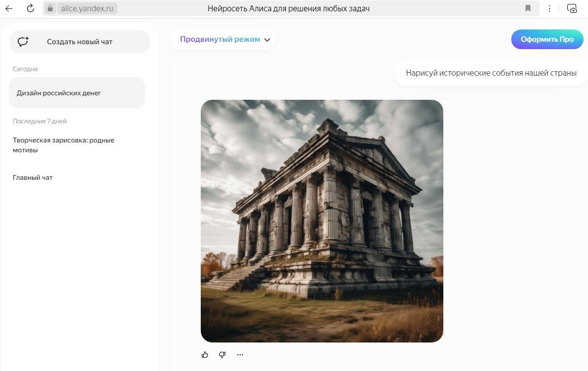Click the Последние 7 дней section label
The width and height of the screenshot is (588, 371).
point(40,121)
